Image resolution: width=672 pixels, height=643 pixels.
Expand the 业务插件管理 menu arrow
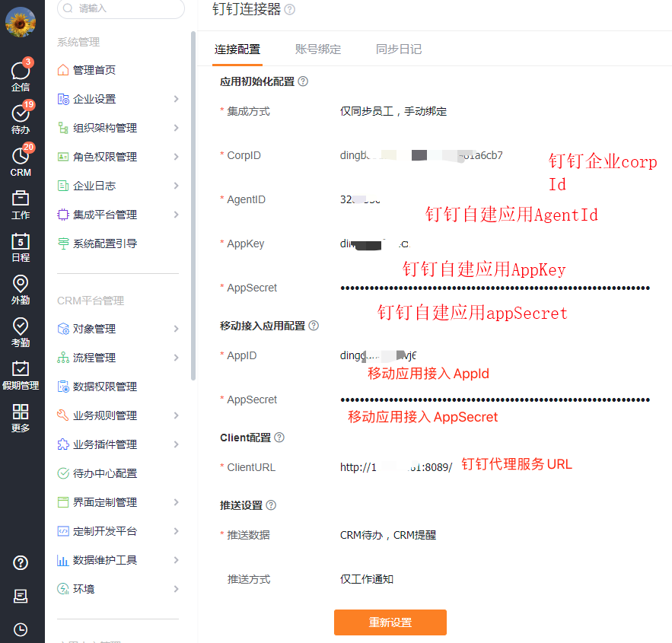(x=176, y=444)
